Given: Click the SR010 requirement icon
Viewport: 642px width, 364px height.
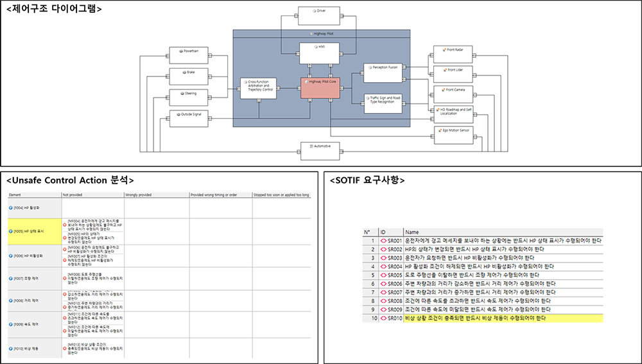Looking at the screenshot, I should click(383, 318).
